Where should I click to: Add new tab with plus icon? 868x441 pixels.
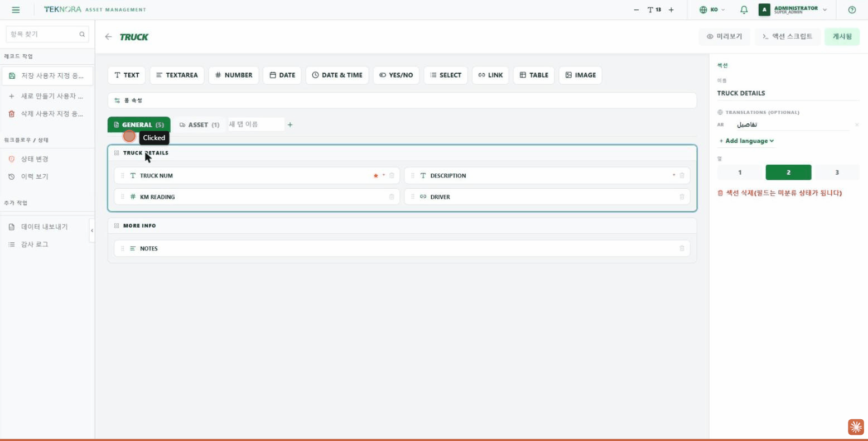pyautogui.click(x=290, y=124)
